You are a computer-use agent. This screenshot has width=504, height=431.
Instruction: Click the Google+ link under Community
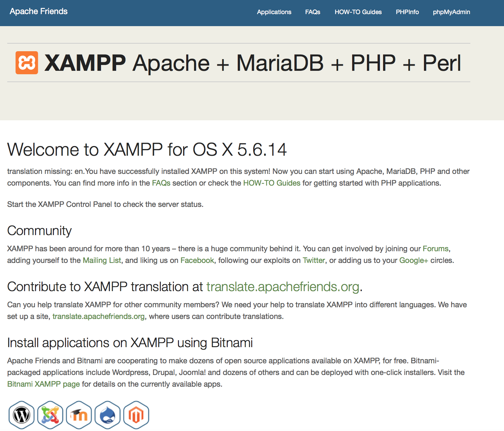coord(413,260)
